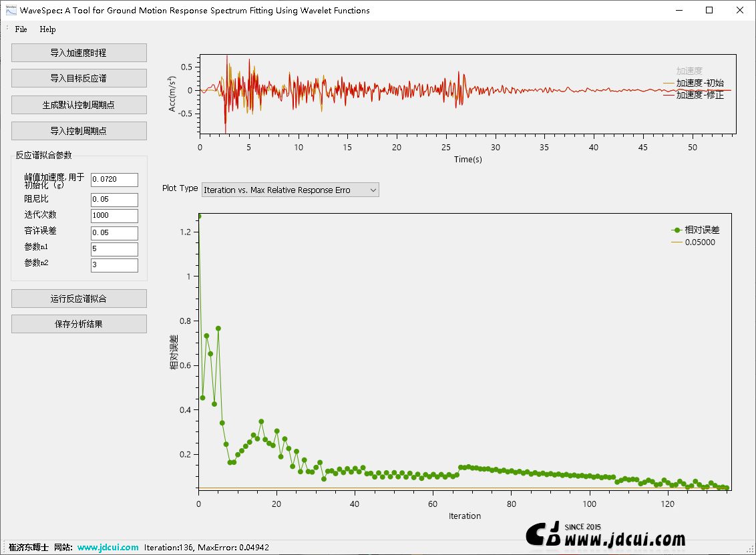Image resolution: width=756 pixels, height=555 pixels.
Task: Open the File menu
Action: click(21, 29)
